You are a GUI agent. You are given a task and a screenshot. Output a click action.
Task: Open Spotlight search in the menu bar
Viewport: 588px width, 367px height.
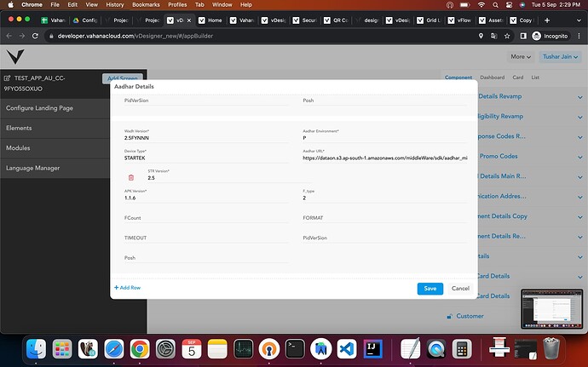pyautogui.click(x=495, y=5)
